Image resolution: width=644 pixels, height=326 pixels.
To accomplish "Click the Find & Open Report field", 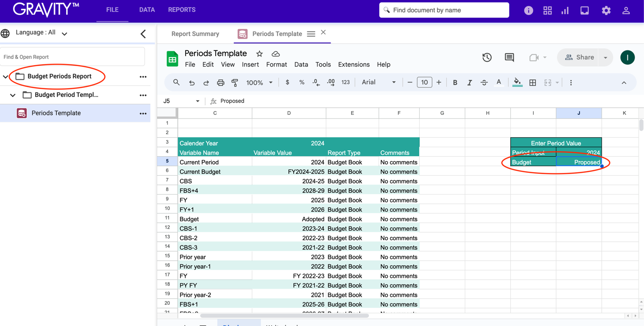I will [73, 57].
